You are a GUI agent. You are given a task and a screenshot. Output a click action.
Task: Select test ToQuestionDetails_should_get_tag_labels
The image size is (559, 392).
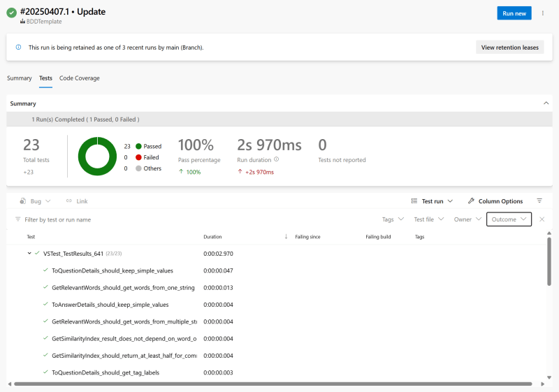point(106,372)
